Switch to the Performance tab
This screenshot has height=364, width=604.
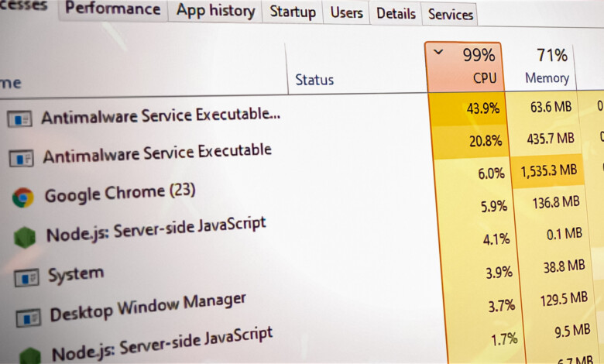(x=113, y=9)
